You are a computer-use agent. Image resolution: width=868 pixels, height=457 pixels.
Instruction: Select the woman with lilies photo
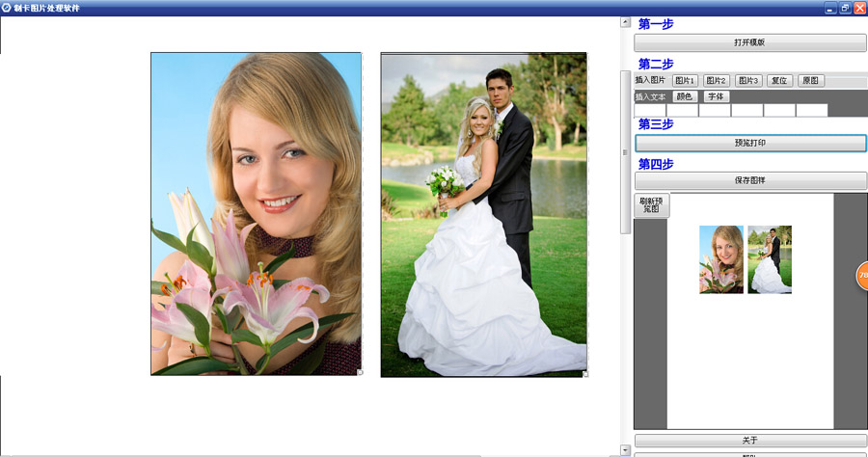[x=257, y=214]
